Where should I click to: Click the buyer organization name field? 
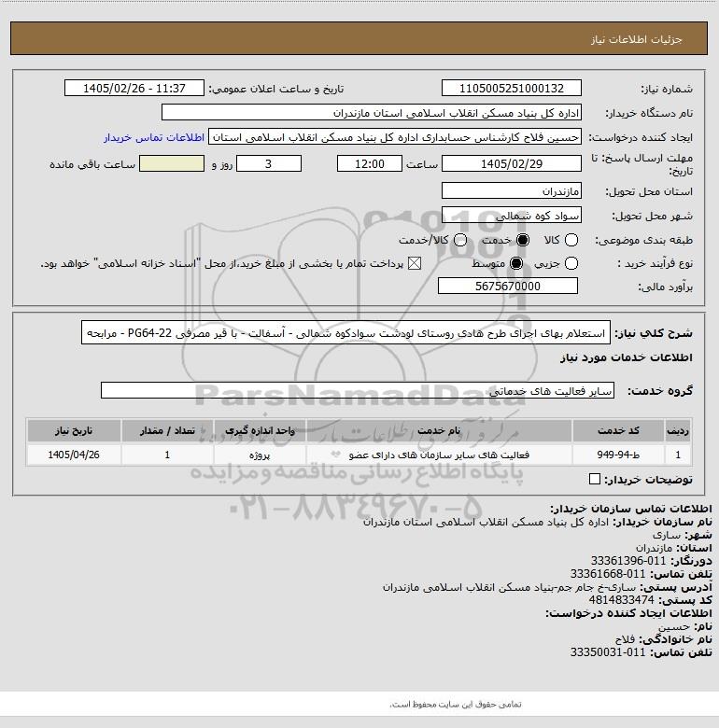click(372, 113)
